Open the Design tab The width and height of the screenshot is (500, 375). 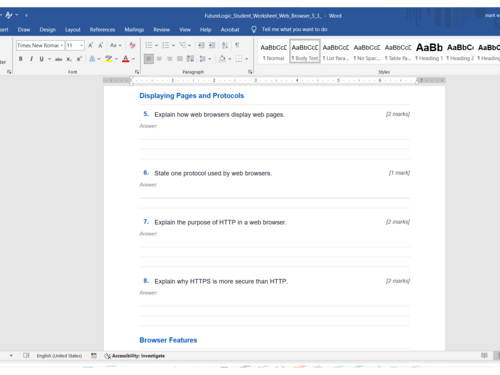[x=48, y=29]
